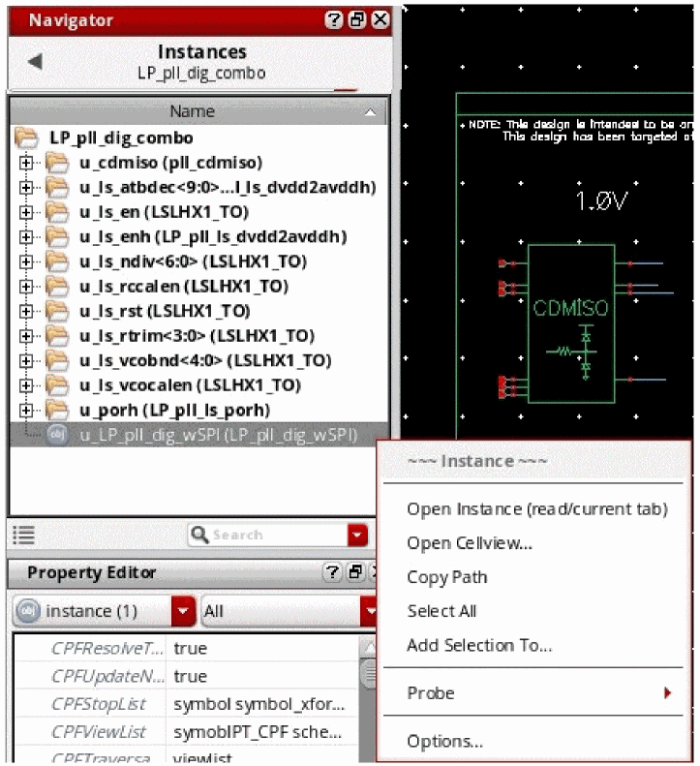Float the Navigator panel
This screenshot has height=766, width=700.
coord(357,20)
